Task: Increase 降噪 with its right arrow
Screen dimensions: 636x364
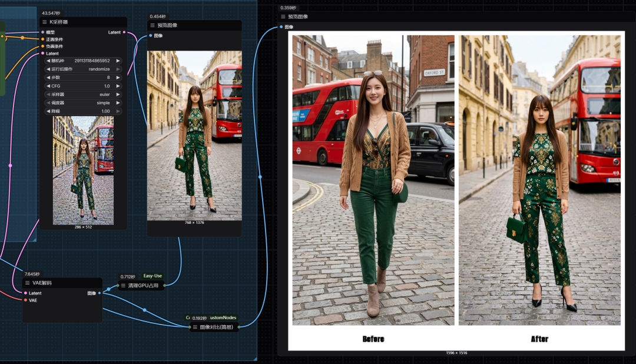Action: click(118, 111)
